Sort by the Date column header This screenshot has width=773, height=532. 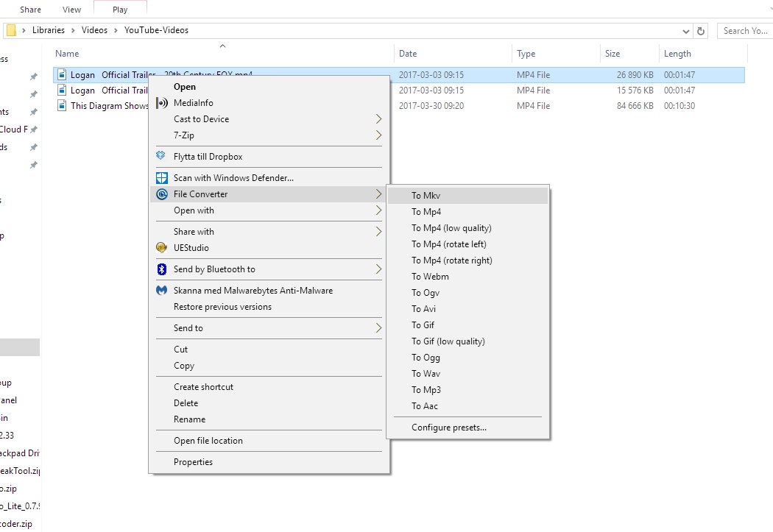453,54
